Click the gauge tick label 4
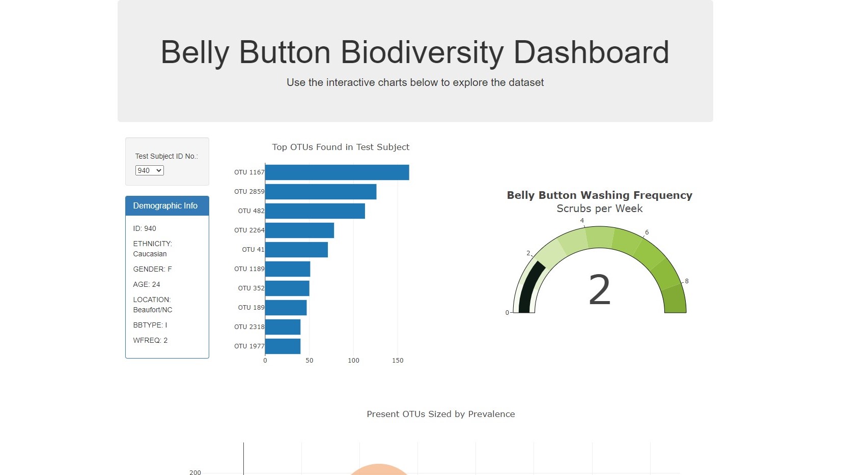868x475 pixels. (x=582, y=220)
